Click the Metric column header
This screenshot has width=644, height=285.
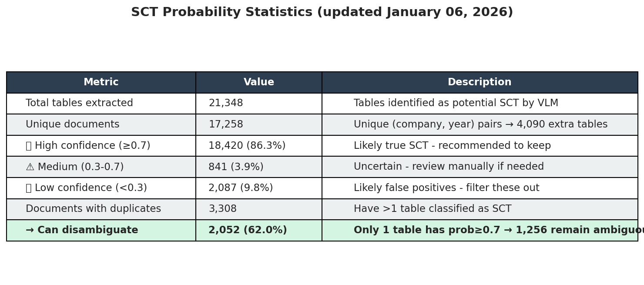pyautogui.click(x=101, y=82)
